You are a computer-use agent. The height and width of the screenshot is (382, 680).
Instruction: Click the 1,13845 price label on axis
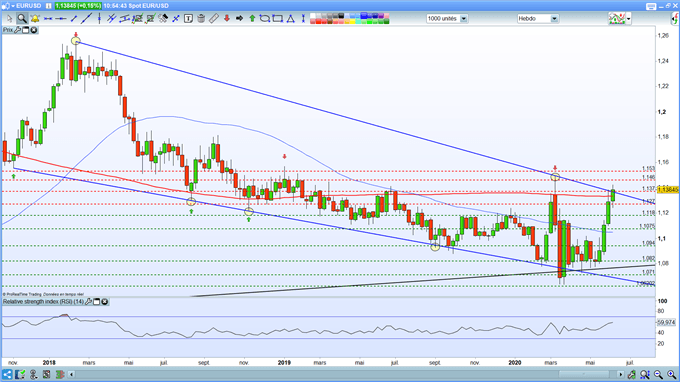coord(668,189)
